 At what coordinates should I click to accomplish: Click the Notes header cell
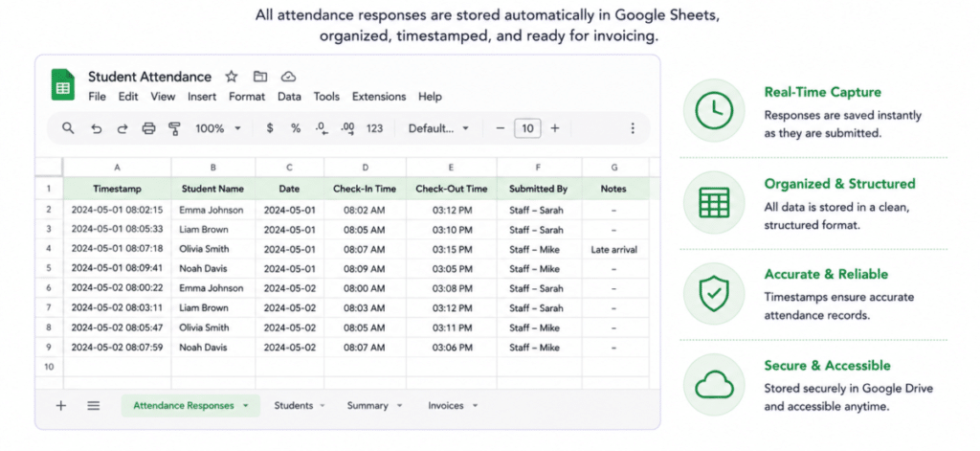[x=614, y=189]
